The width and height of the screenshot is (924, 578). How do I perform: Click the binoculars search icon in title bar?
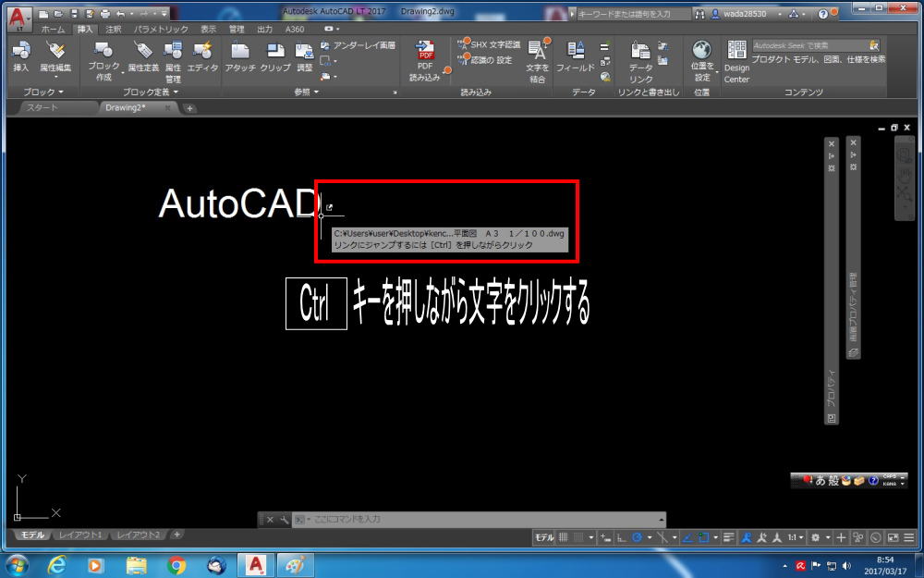(x=700, y=14)
